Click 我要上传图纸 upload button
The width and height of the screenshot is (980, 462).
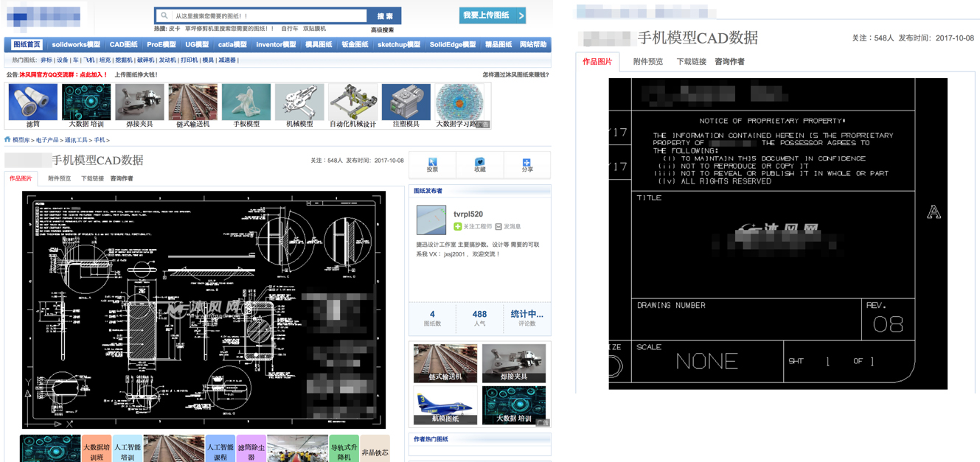(x=493, y=15)
